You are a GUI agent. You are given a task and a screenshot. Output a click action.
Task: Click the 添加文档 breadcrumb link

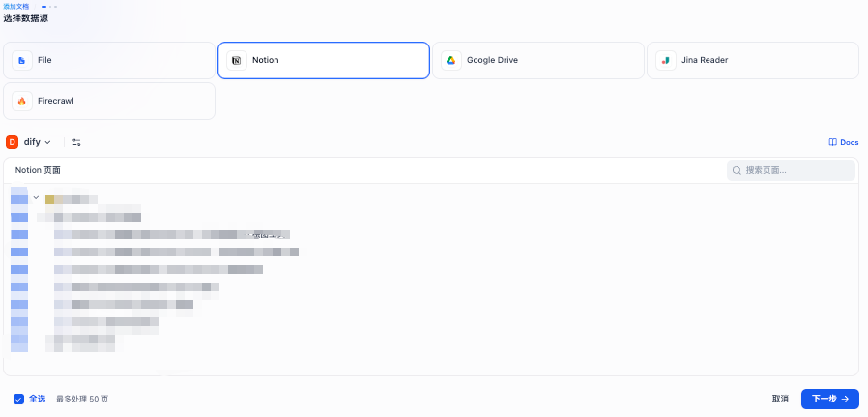16,6
